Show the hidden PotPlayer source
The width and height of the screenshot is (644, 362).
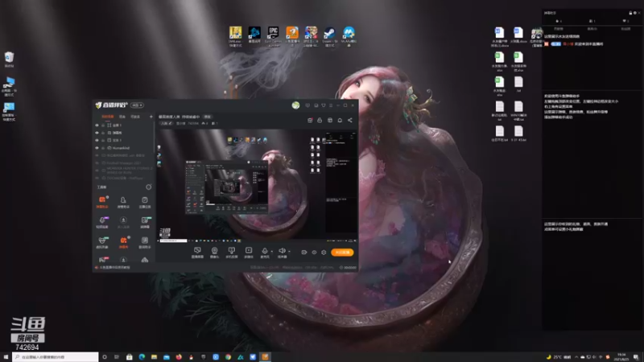point(97,178)
